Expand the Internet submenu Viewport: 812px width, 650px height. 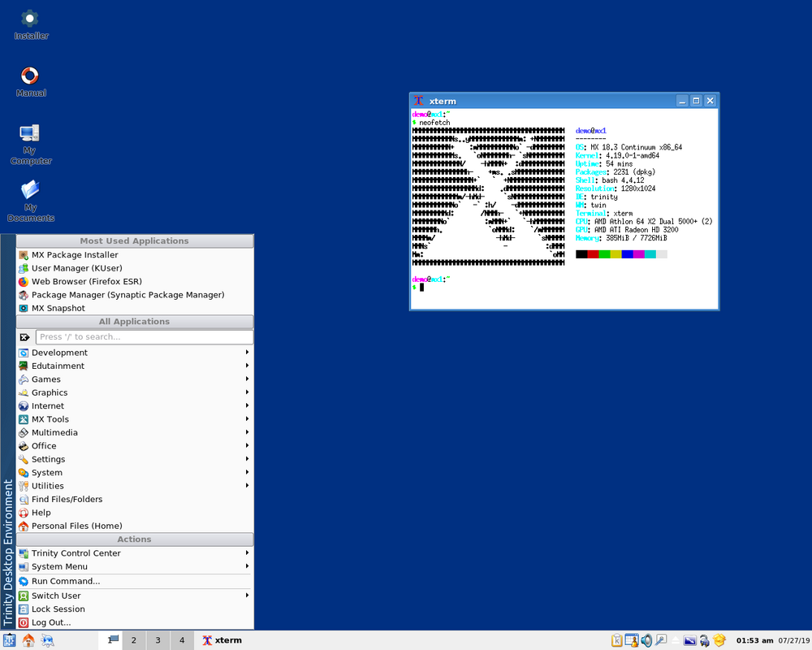coord(135,406)
